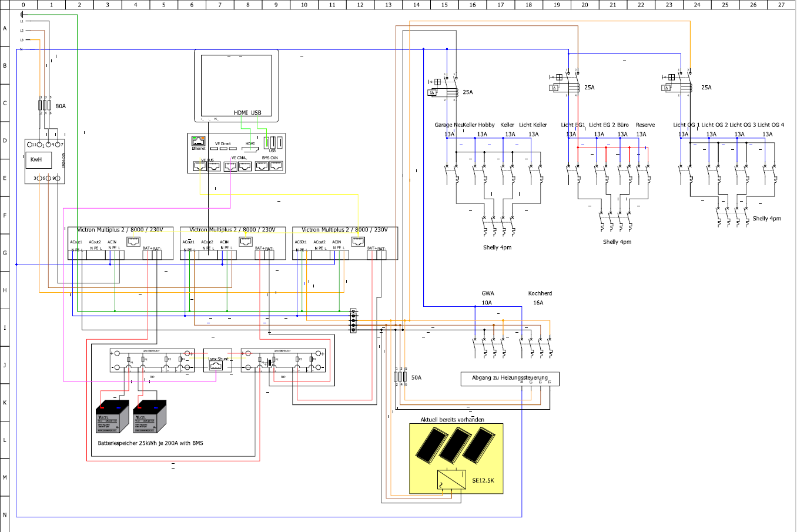Click the Ethernet port icon on the controller

(x=199, y=141)
